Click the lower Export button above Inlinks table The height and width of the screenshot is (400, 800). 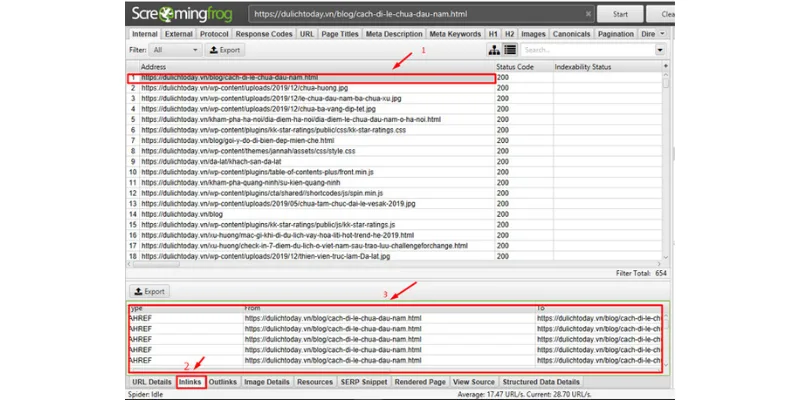(149, 291)
